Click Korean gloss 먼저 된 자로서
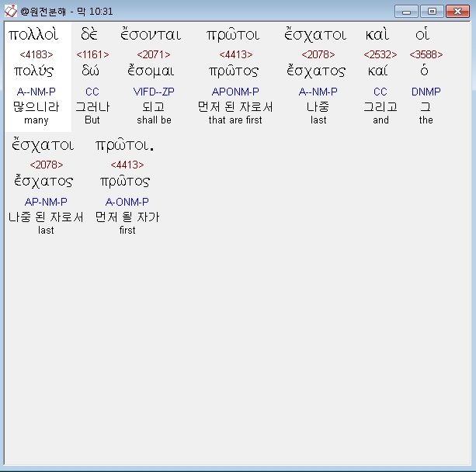The height and width of the screenshot is (472, 476). [235, 107]
